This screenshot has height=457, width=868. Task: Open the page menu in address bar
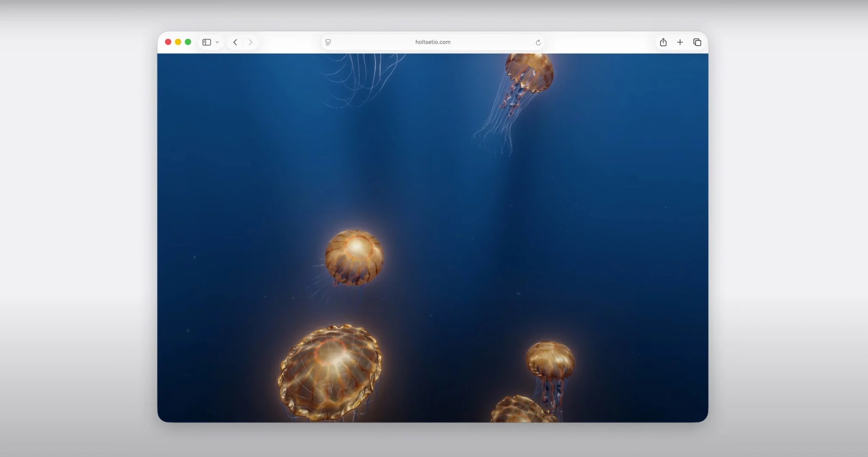click(x=328, y=42)
